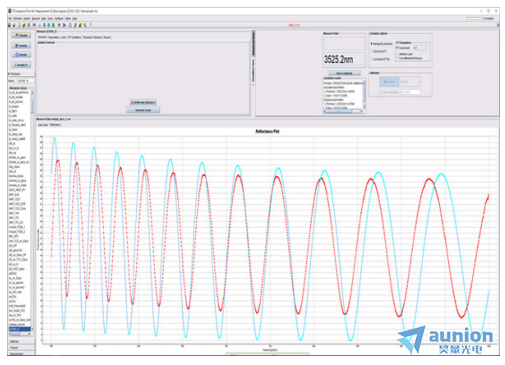
Task: Open the Reflectance tab above the plot
Action: pos(55,125)
